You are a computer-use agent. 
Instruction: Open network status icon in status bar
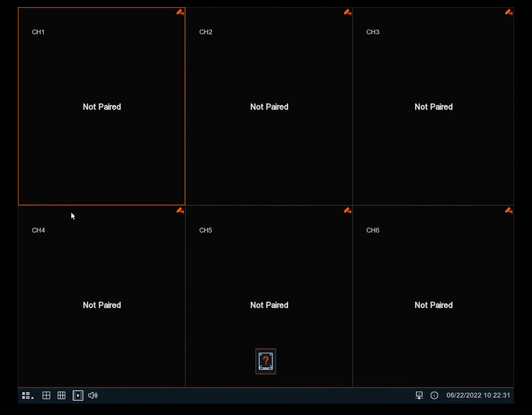pyautogui.click(x=419, y=396)
